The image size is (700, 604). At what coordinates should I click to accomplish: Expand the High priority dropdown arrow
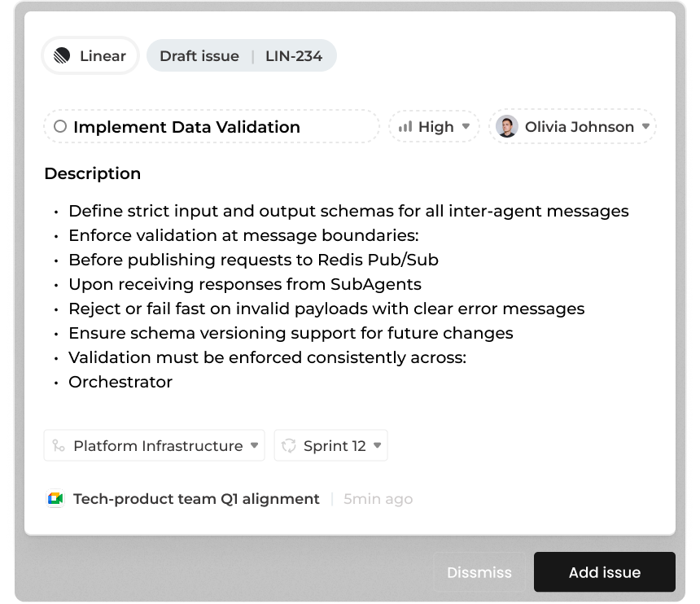tap(466, 126)
